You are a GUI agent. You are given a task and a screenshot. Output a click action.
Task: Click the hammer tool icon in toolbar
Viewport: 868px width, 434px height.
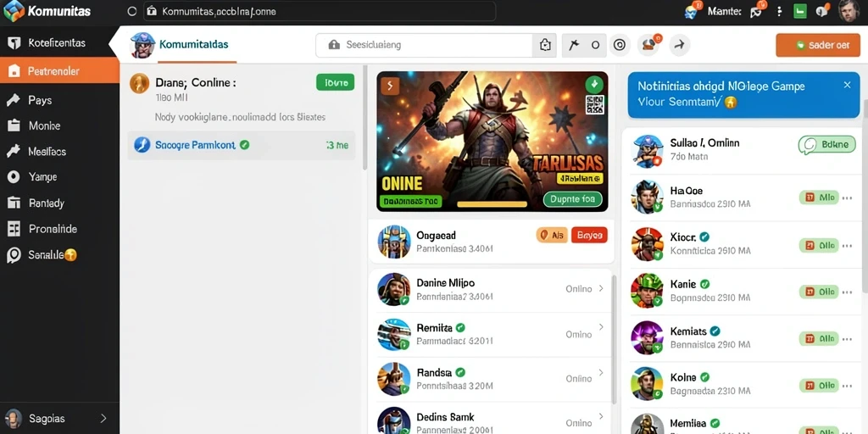click(x=574, y=45)
